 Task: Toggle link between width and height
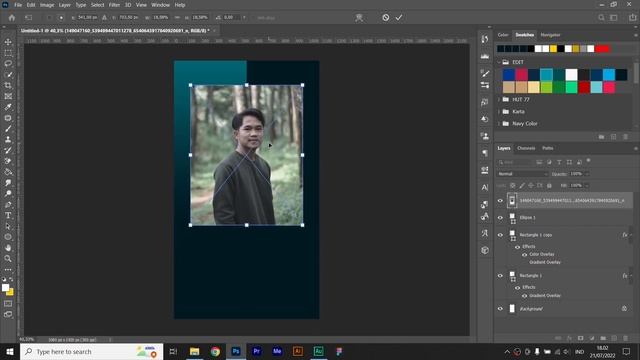tap(177, 18)
